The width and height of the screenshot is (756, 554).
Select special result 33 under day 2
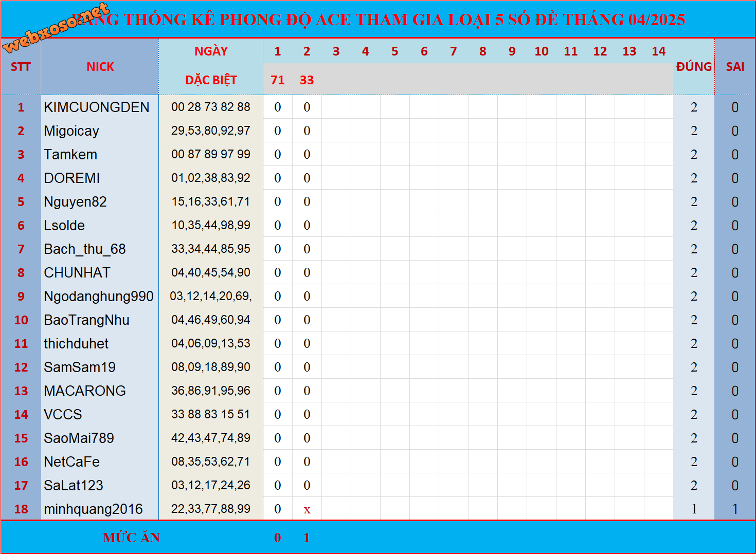click(x=307, y=80)
